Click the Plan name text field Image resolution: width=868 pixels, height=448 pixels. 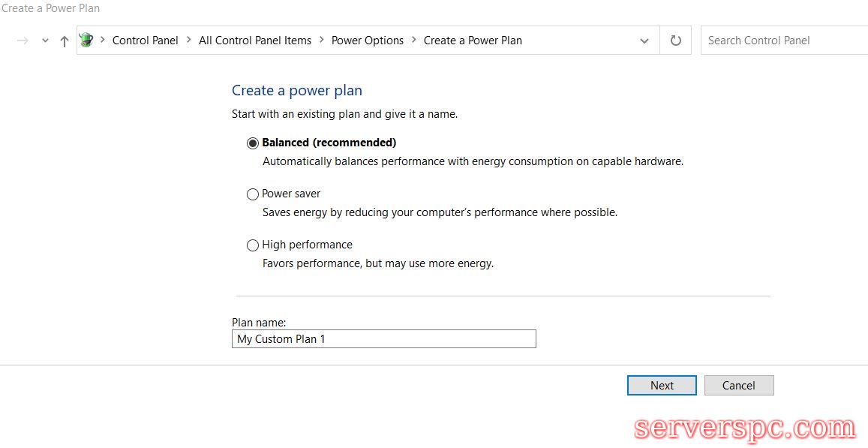[383, 339]
